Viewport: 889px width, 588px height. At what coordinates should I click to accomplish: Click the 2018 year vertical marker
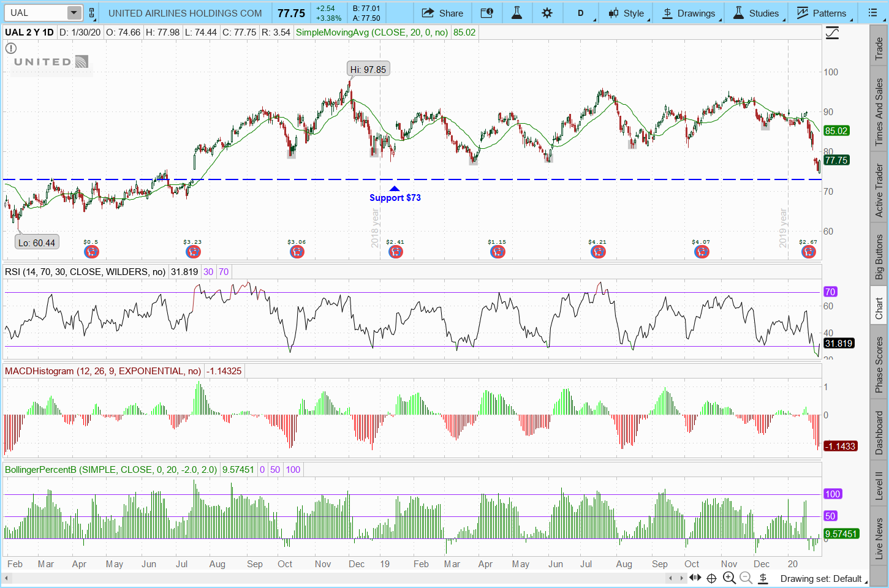[376, 228]
